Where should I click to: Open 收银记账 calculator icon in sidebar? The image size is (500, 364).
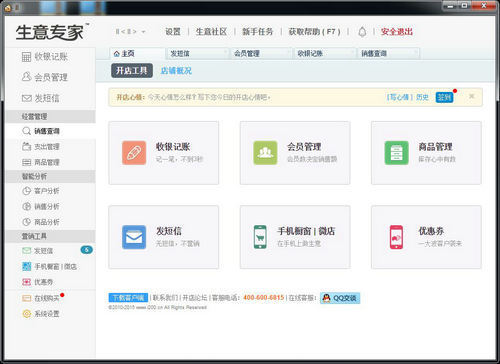26,57
